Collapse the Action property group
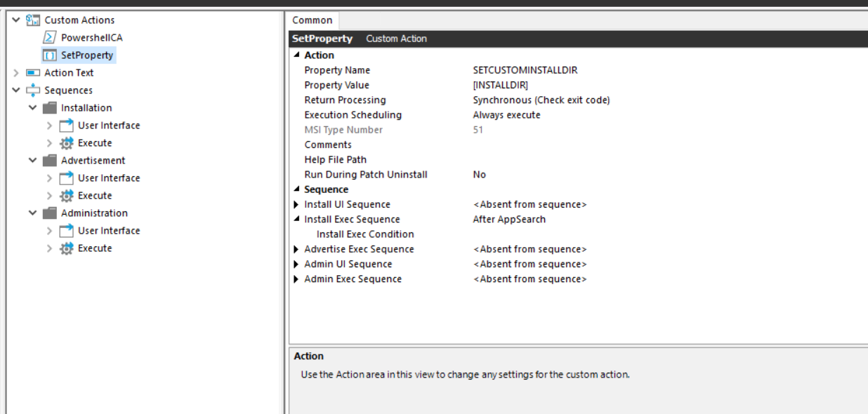The height and width of the screenshot is (414, 868). coord(297,55)
